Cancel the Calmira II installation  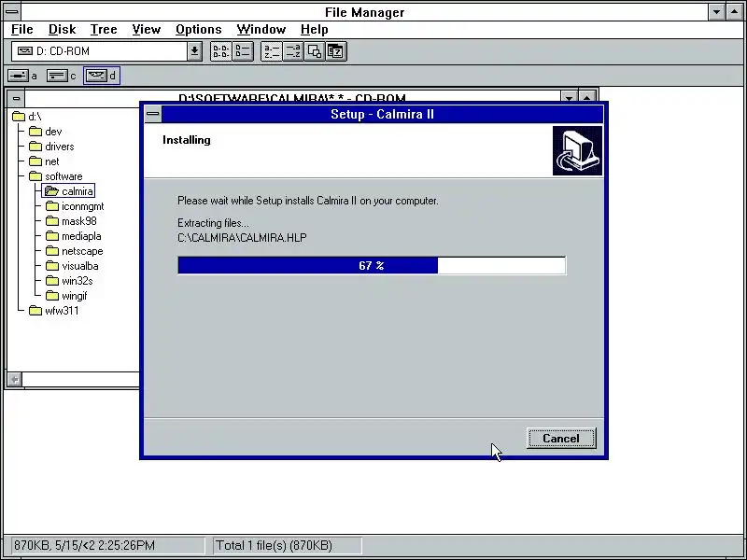click(x=561, y=438)
